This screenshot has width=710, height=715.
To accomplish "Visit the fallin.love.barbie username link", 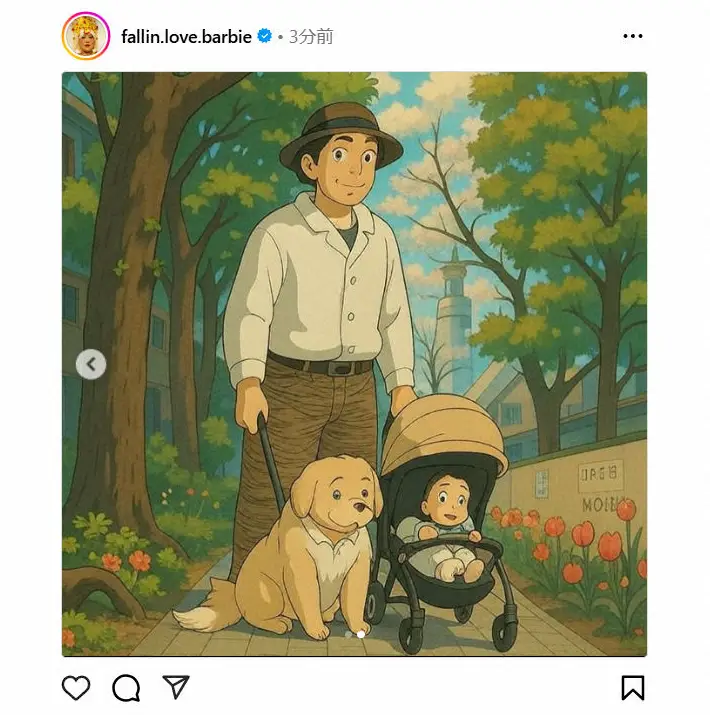I will pos(187,36).
